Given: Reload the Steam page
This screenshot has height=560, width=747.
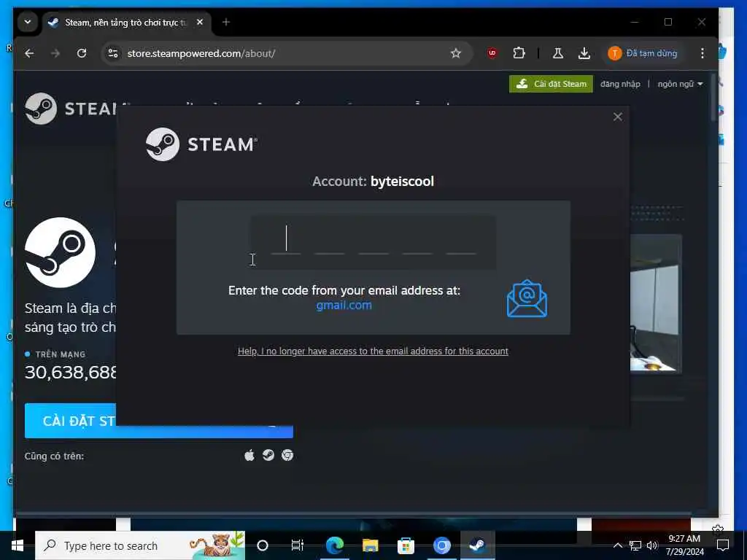Looking at the screenshot, I should 82,53.
